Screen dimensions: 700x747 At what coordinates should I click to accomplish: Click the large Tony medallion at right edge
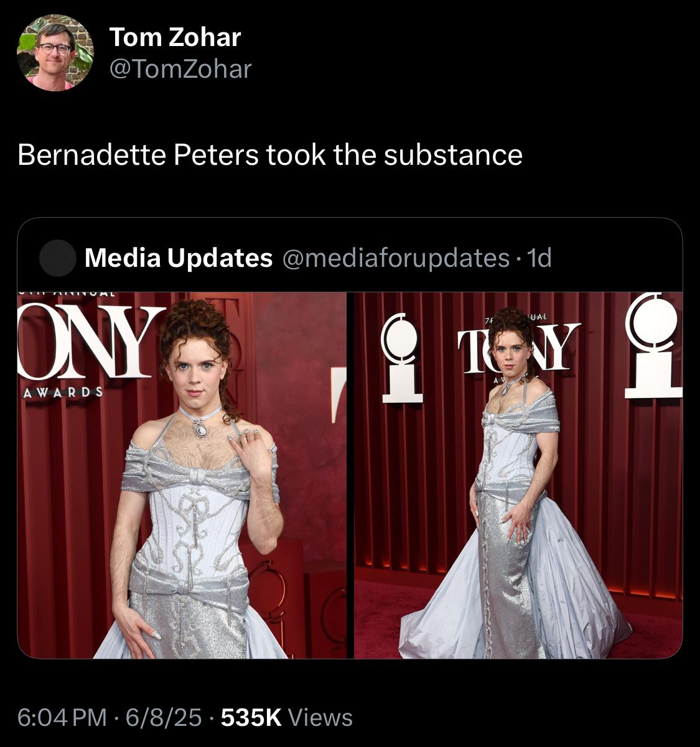655,345
